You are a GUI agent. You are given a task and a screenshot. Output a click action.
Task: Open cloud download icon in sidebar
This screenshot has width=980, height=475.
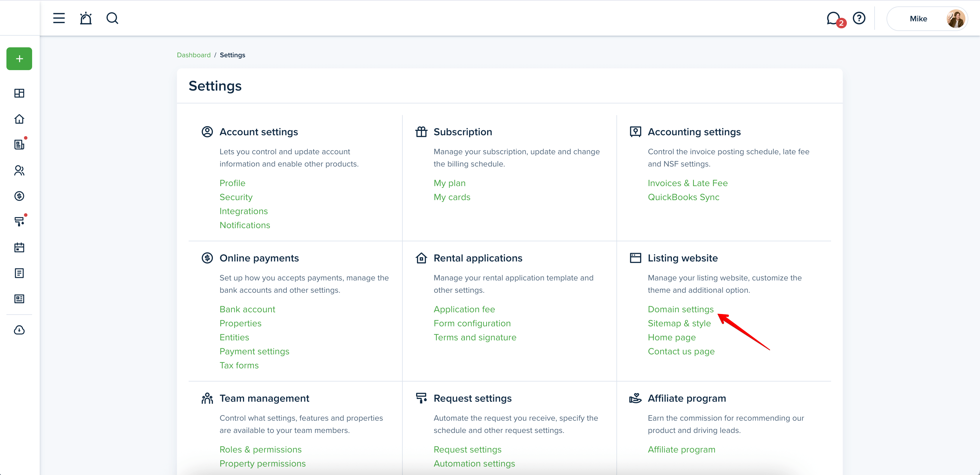click(x=19, y=330)
